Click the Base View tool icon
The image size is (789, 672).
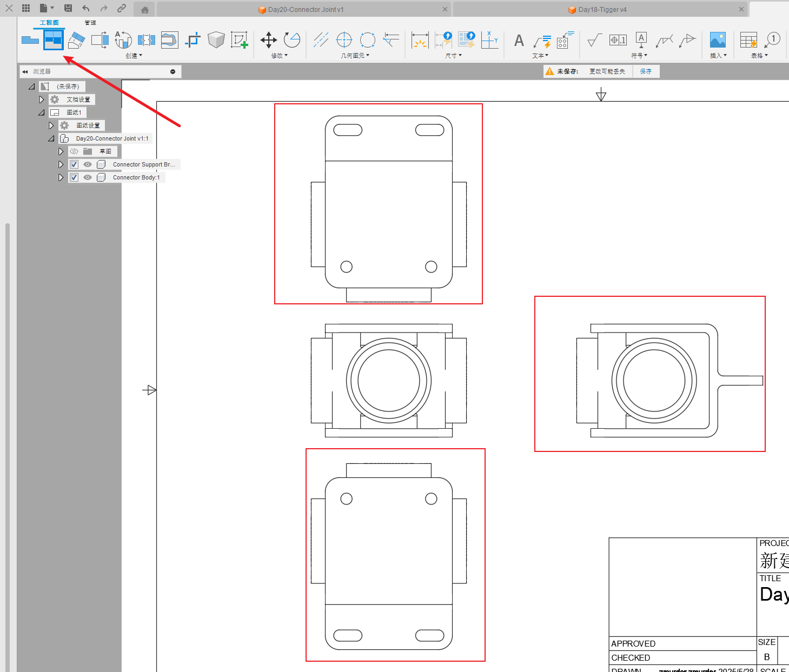(30, 40)
